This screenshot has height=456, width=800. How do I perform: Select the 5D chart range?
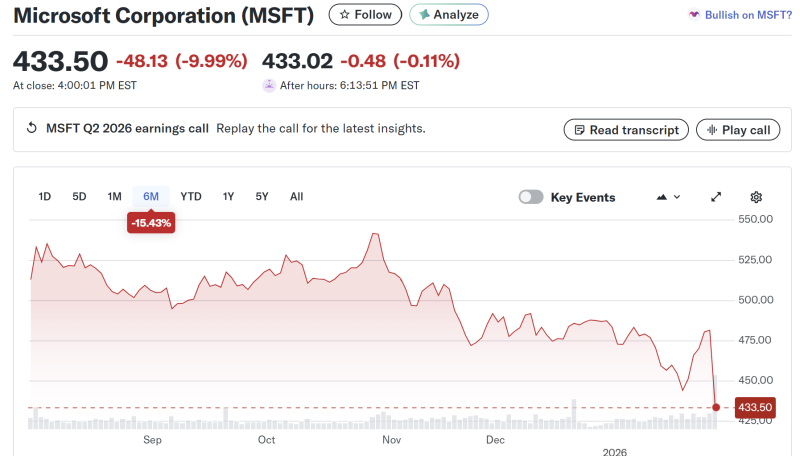(x=80, y=197)
